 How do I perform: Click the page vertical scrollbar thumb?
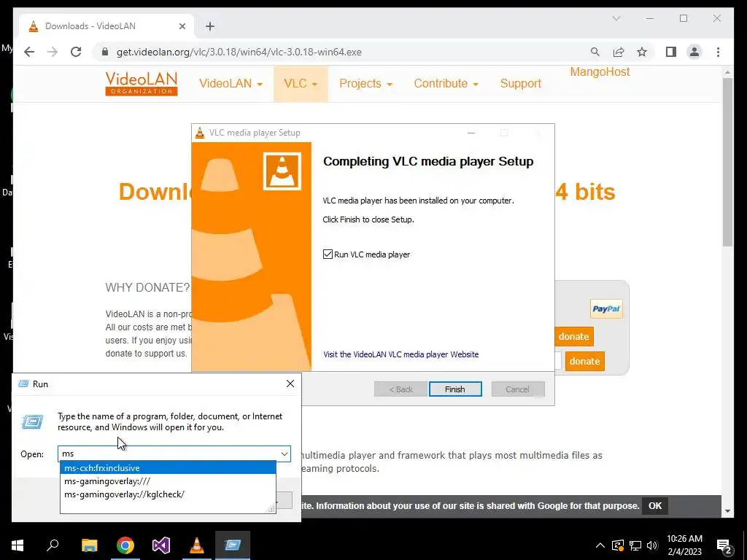[727, 162]
